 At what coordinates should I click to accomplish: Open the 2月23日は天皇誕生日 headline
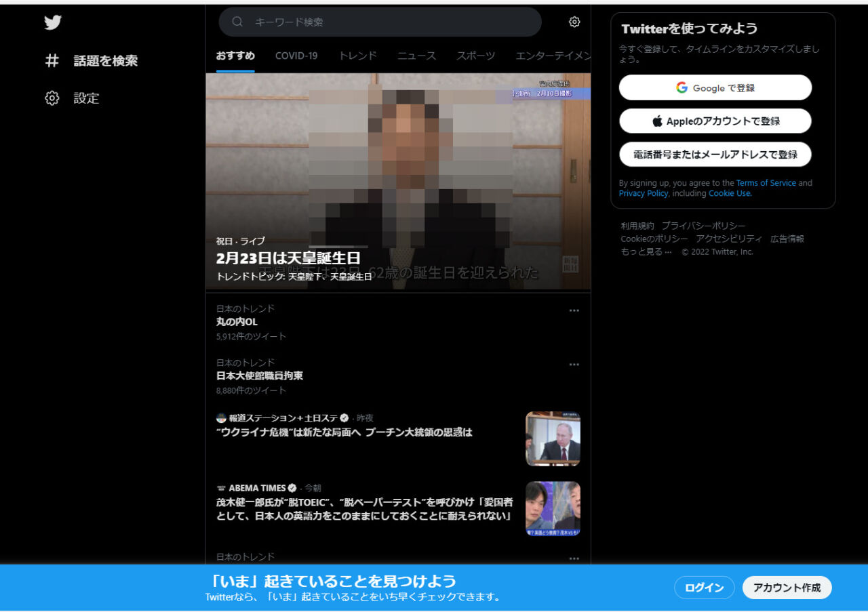[288, 258]
